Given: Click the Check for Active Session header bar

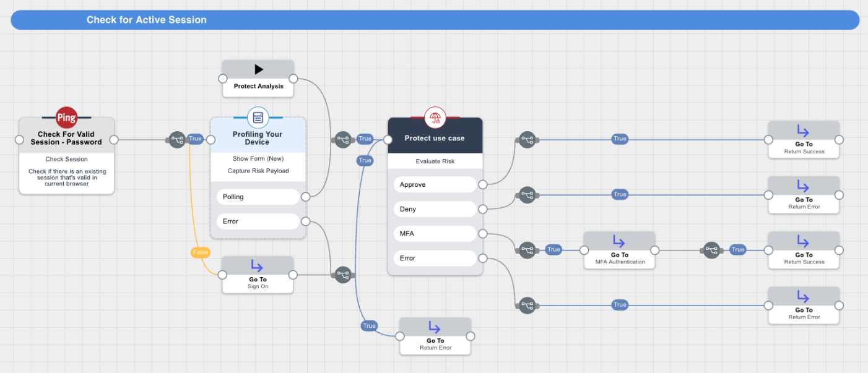Looking at the screenshot, I should tap(435, 20).
